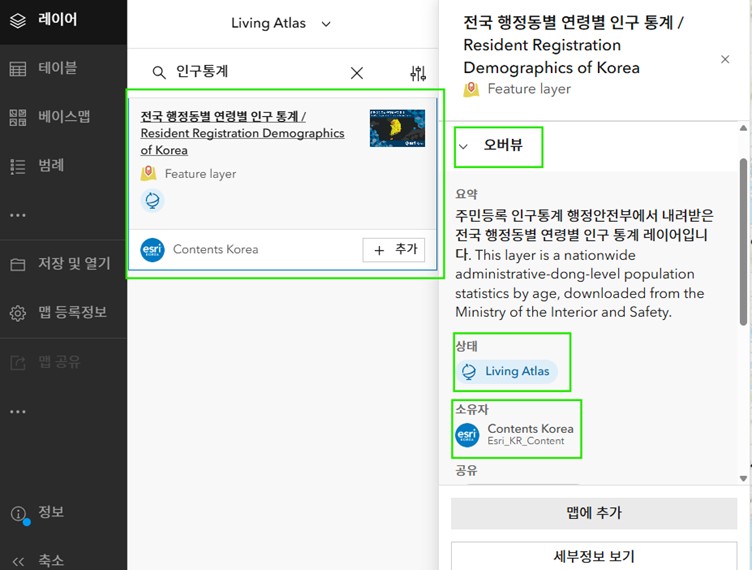Click the Korea map thumbnail on result card
The image size is (752, 570).
pos(397,128)
